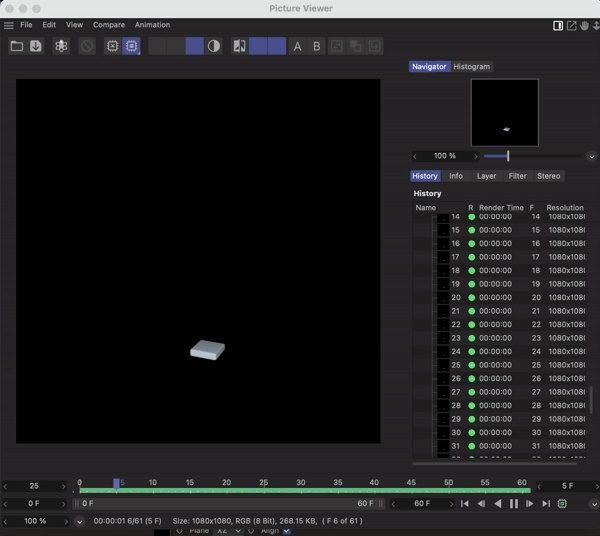The width and height of the screenshot is (600, 536).
Task: Expand the navigator zoom options chevron
Action: click(591, 156)
